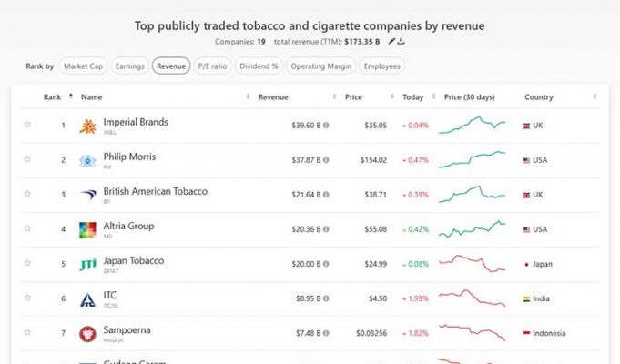
Task: Switch ranking to Dividend %
Action: 259,66
